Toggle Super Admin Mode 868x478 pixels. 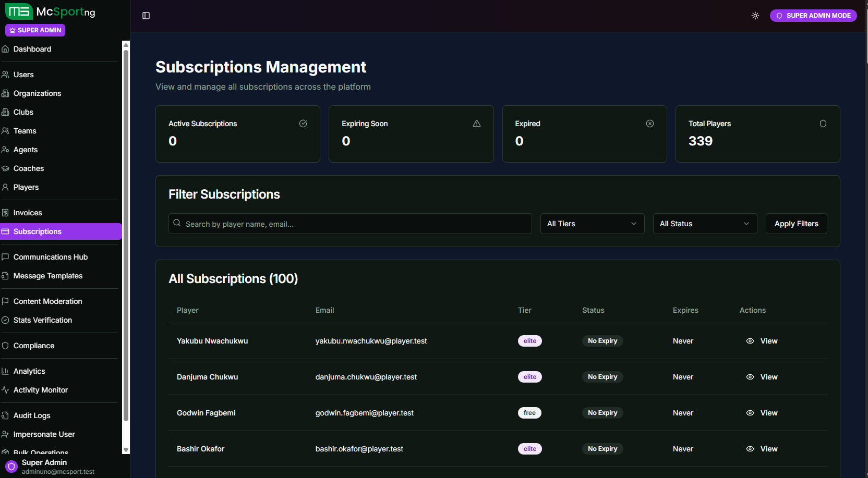[x=813, y=15]
